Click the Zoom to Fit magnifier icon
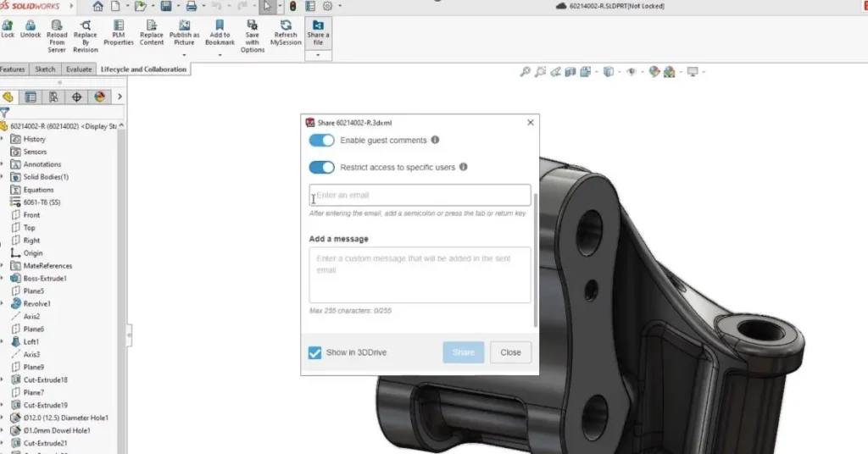 pos(526,72)
